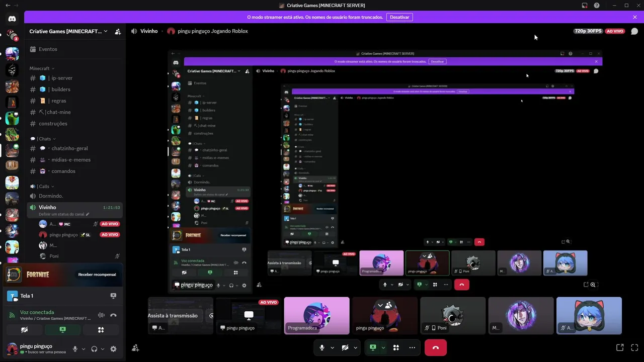Open headphone output options arrow
644x362 pixels.
tap(103, 349)
